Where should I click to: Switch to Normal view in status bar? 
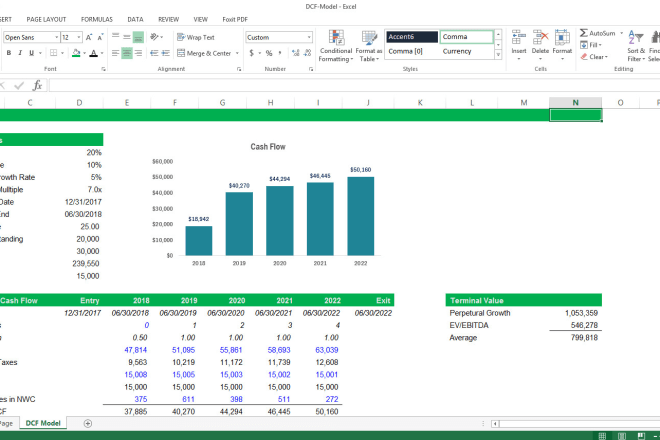tap(602, 436)
